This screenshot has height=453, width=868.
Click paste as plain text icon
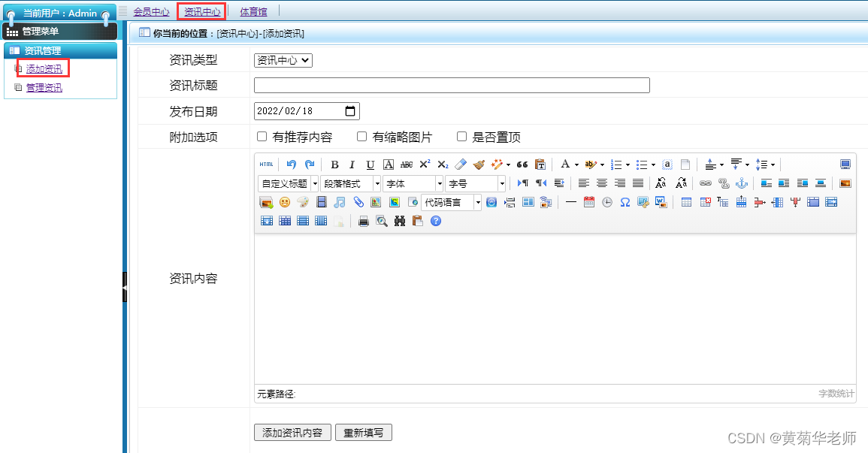click(540, 165)
